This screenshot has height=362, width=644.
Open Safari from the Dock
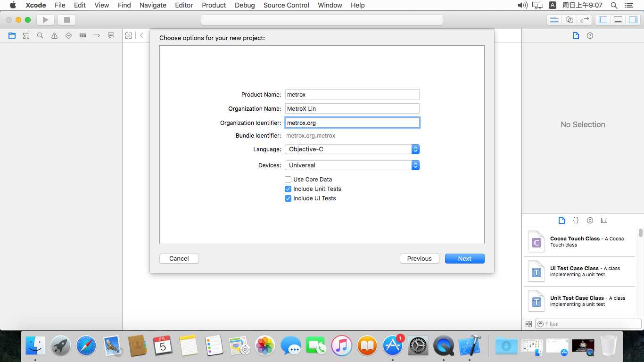tap(86, 346)
